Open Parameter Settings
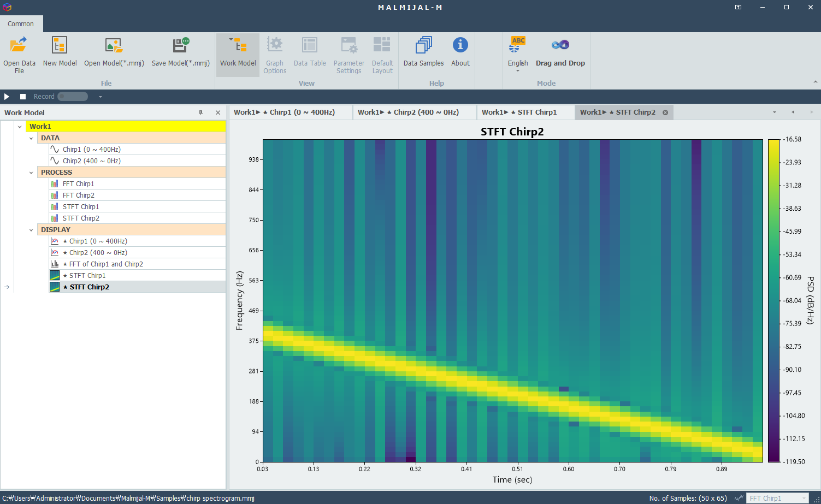 click(349, 55)
